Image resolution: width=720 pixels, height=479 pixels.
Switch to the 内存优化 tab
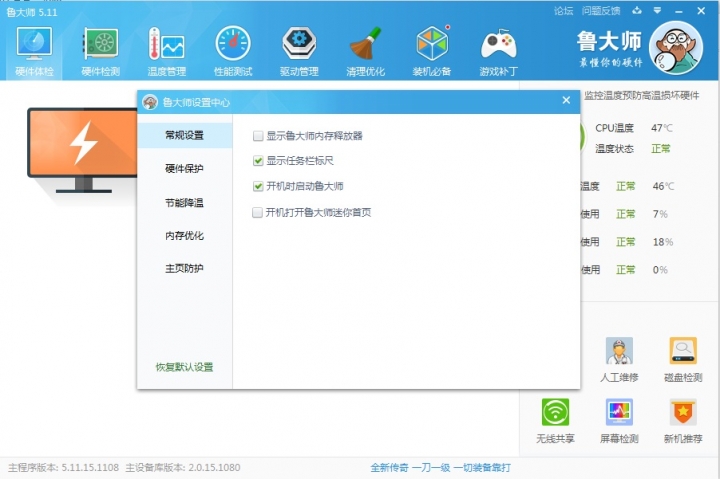[185, 236]
